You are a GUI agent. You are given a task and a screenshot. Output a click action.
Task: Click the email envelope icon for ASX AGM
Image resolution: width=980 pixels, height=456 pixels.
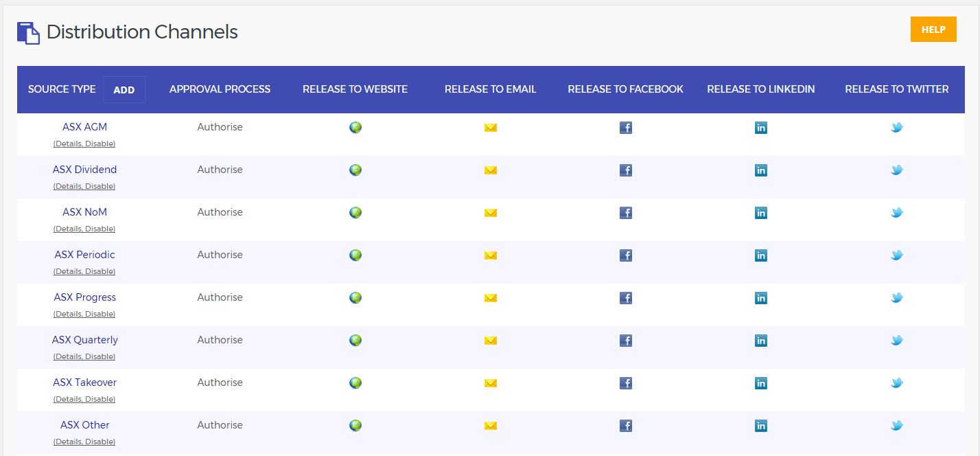point(491,128)
